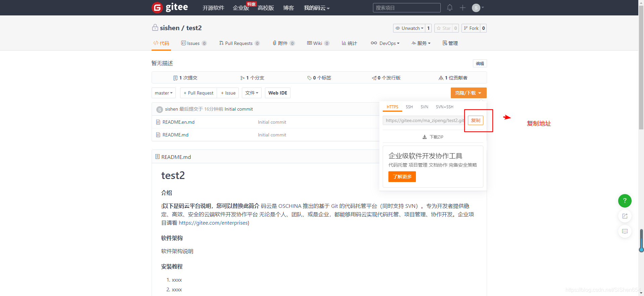
Task: Click 下载ZIP link
Action: pos(436,137)
